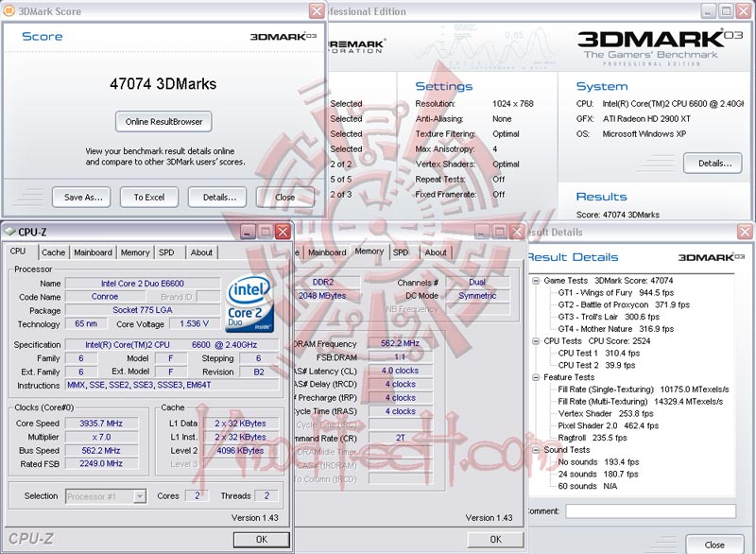
Task: Click the DRAM Frequency 562.2 MHz value
Action: [400, 343]
